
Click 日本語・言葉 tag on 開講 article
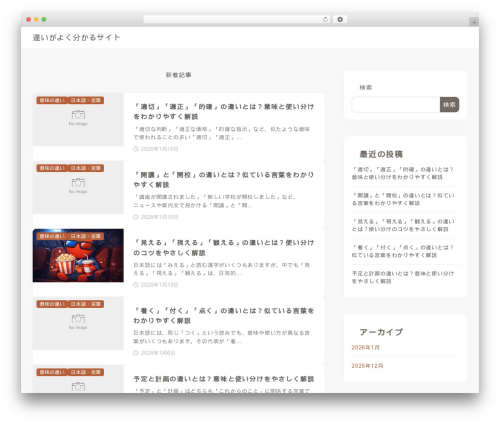[x=86, y=168]
